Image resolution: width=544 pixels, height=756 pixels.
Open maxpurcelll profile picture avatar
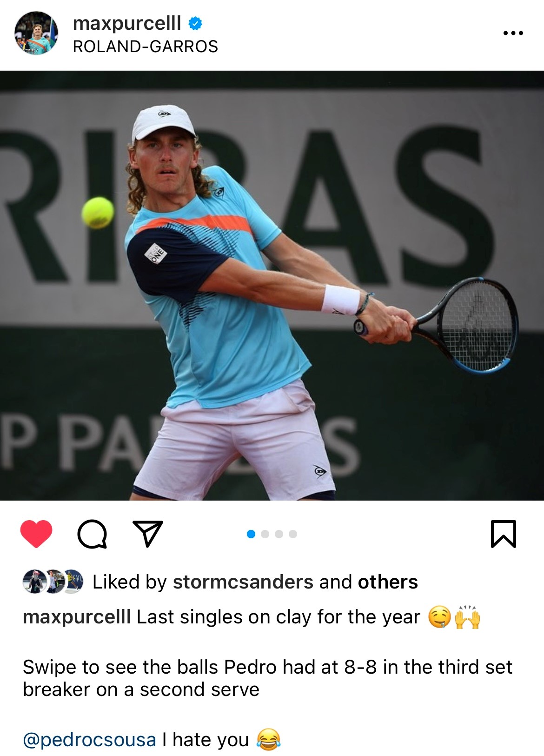[36, 33]
